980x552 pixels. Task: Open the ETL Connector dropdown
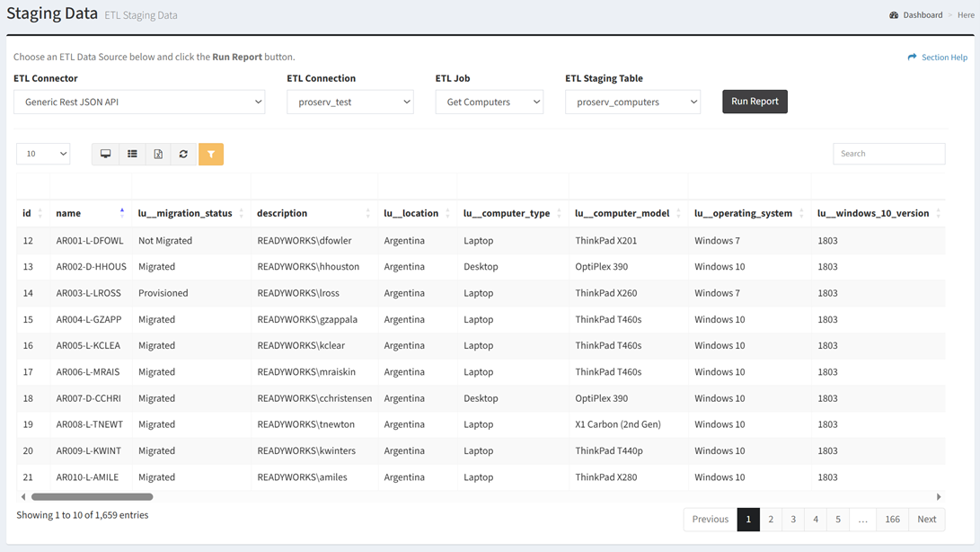(x=139, y=102)
